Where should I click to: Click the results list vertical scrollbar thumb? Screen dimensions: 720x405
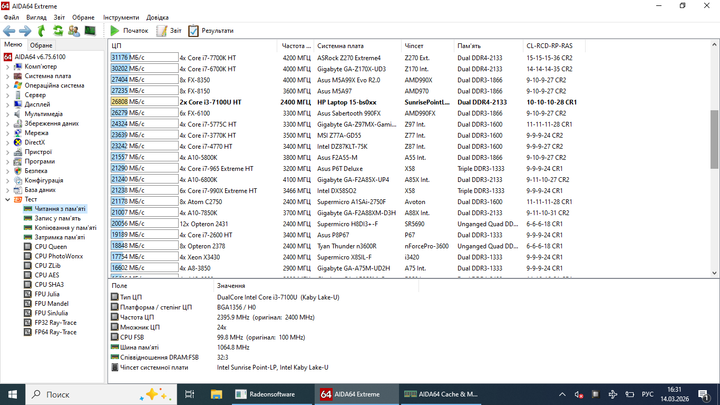pyautogui.click(x=714, y=139)
